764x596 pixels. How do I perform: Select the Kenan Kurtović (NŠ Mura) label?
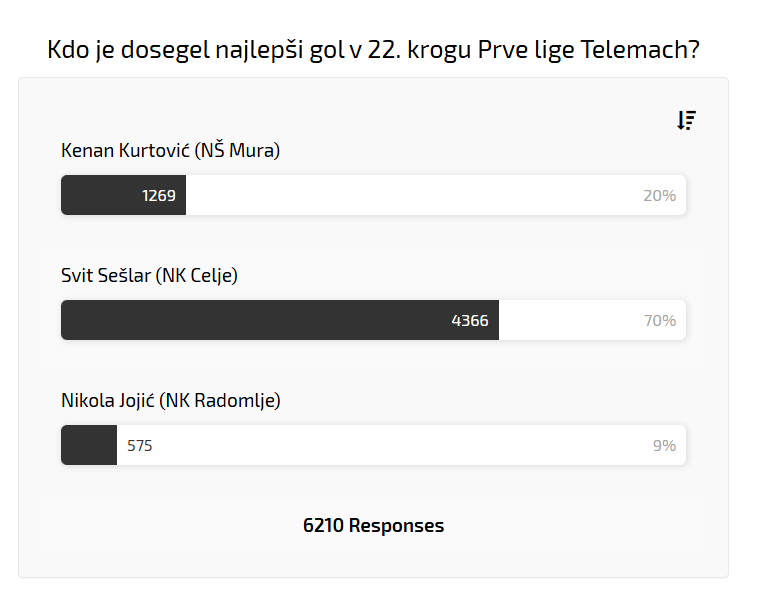[170, 151]
